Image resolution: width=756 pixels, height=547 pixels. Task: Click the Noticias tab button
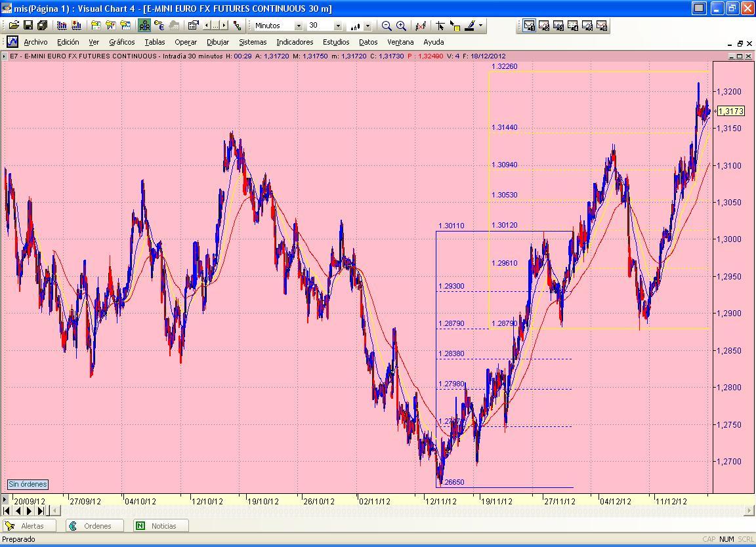point(161,526)
